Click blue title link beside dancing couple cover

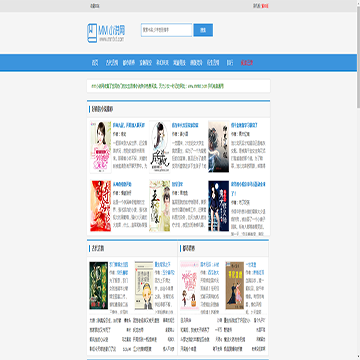pyautogui.click(x=251, y=264)
